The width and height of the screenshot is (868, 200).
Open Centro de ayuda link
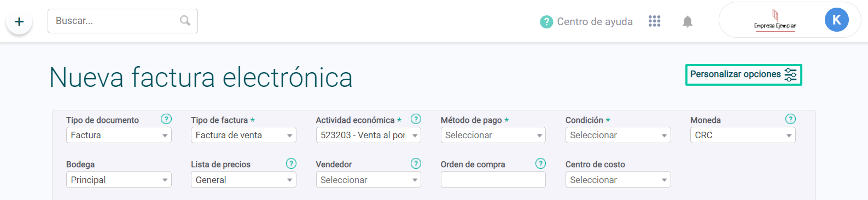586,21
